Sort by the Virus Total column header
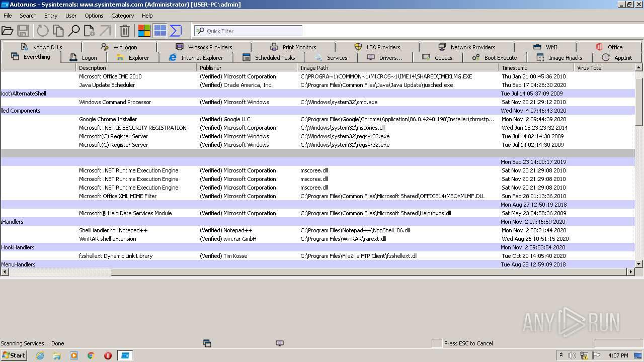This screenshot has height=362, width=644. [x=604, y=67]
